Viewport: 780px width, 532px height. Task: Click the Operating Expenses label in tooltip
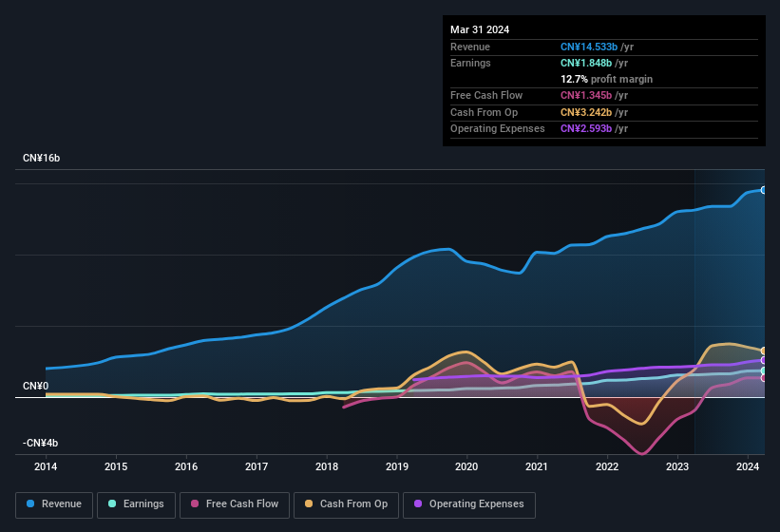(x=498, y=128)
